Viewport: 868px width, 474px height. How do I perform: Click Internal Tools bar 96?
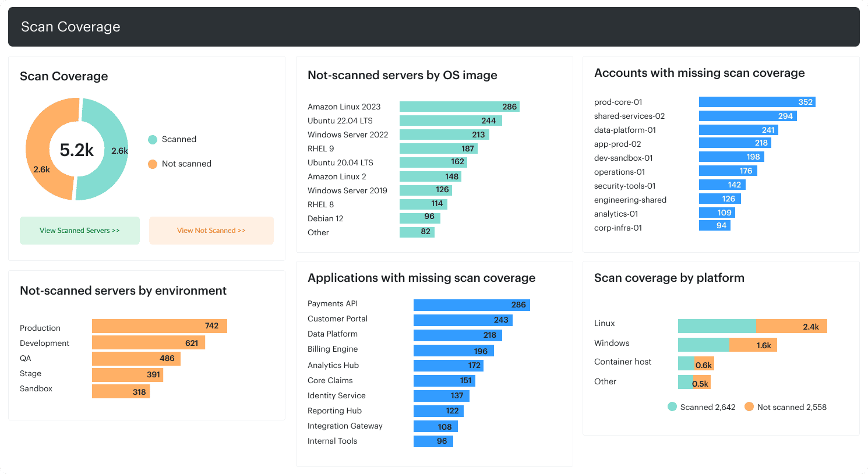433,441
